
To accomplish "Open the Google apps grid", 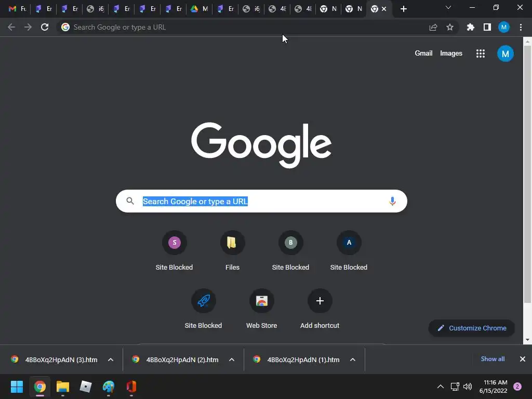I will click(x=481, y=54).
